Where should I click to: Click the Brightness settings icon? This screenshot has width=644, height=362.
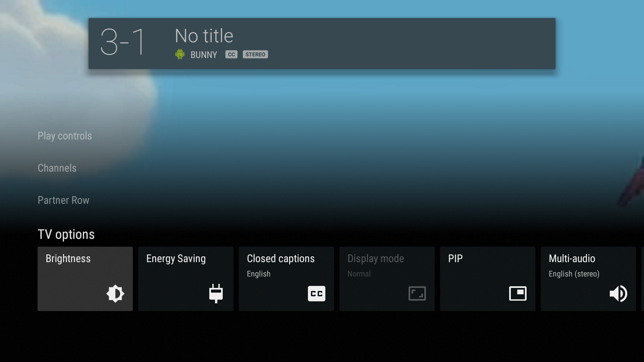pyautogui.click(x=115, y=294)
